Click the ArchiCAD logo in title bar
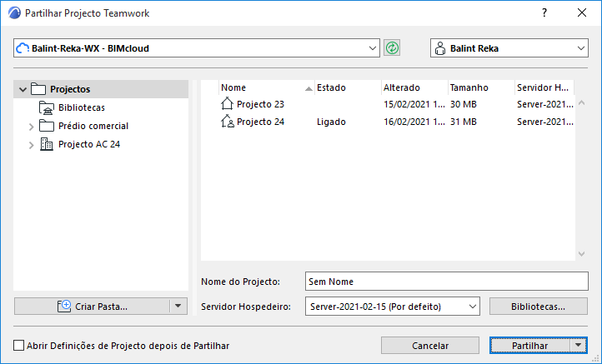 (14, 13)
